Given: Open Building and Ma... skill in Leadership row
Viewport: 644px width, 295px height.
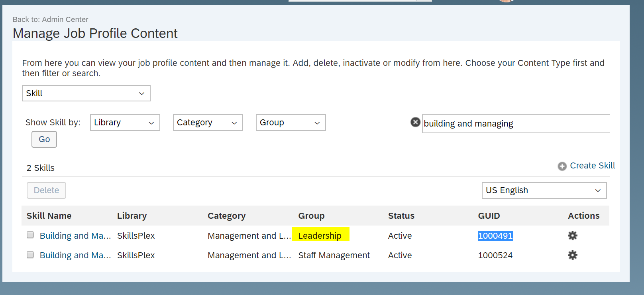Looking at the screenshot, I should point(75,236).
